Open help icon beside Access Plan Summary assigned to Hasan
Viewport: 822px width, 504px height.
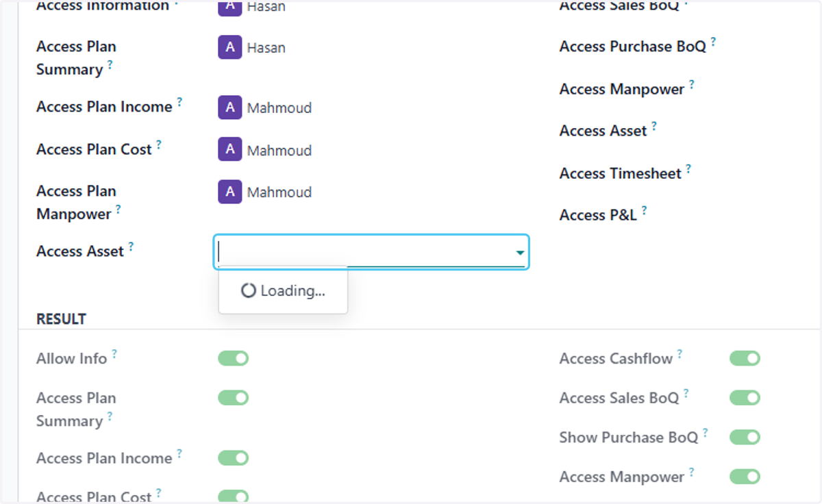110,65
